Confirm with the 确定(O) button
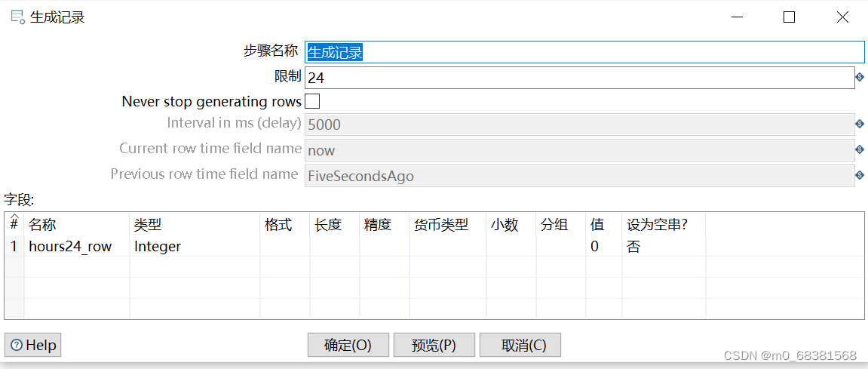Screen dimensions: 868x369 348,345
